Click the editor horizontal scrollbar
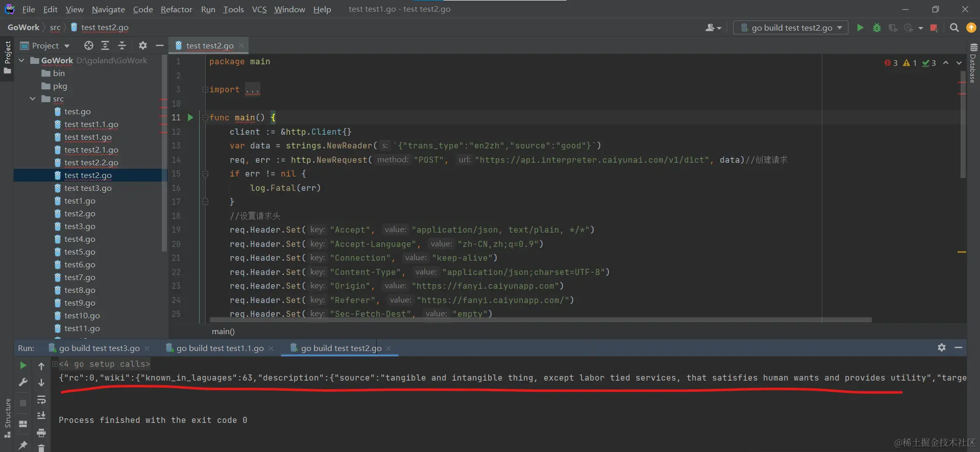 [541, 320]
